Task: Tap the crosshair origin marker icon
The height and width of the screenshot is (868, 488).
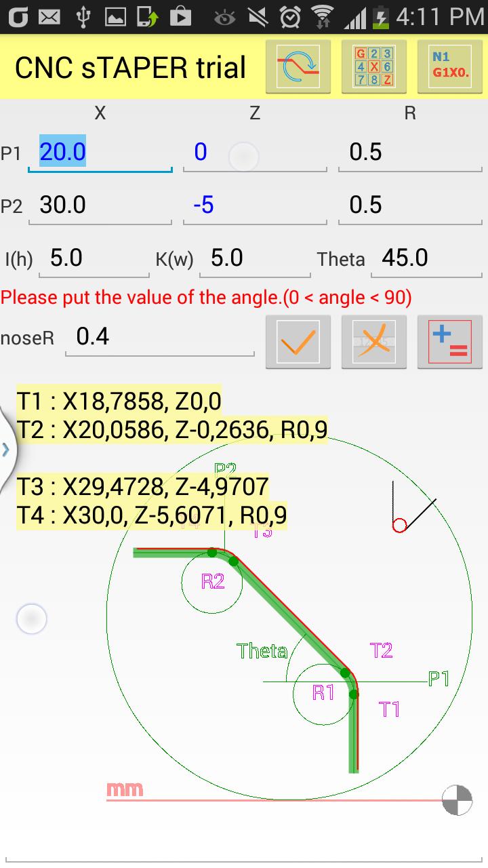Action: click(457, 800)
